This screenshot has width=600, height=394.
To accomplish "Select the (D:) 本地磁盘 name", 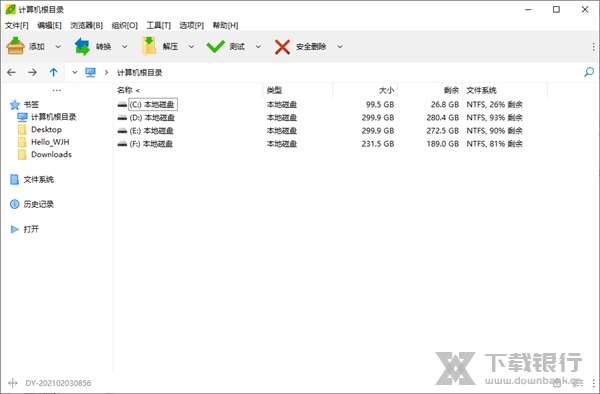I will 152,117.
